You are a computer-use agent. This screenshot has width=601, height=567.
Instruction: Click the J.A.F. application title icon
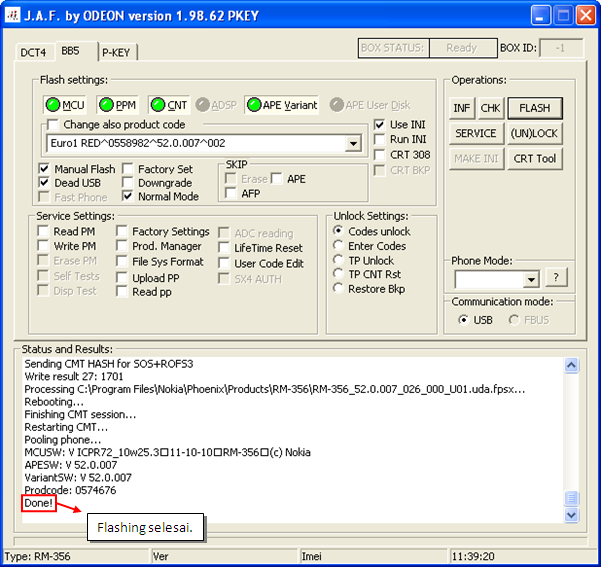(12, 15)
